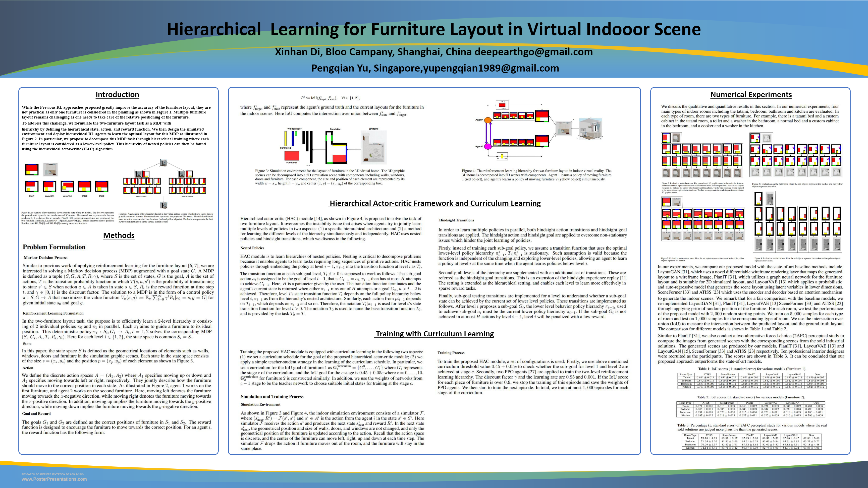
Task: Click the Hierarchical Actor-critic Framework heading
Action: pyautogui.click(x=435, y=203)
